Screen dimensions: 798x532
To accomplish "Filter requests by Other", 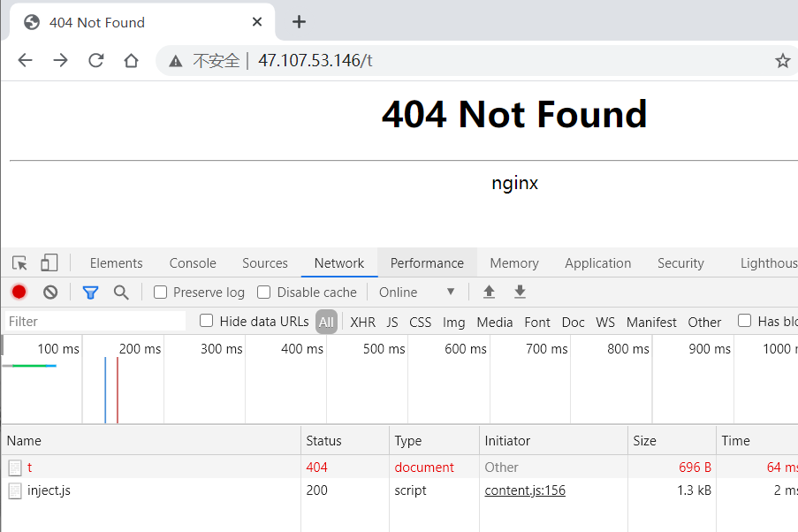I will [x=704, y=323].
